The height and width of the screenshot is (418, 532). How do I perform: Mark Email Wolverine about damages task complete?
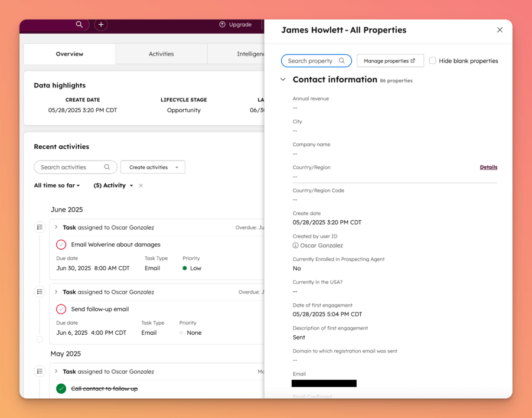(x=61, y=244)
